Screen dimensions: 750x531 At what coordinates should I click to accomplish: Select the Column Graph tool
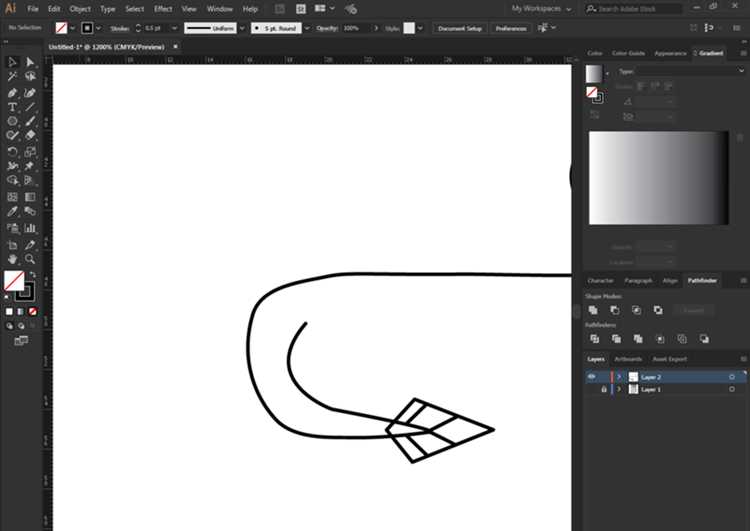30,228
